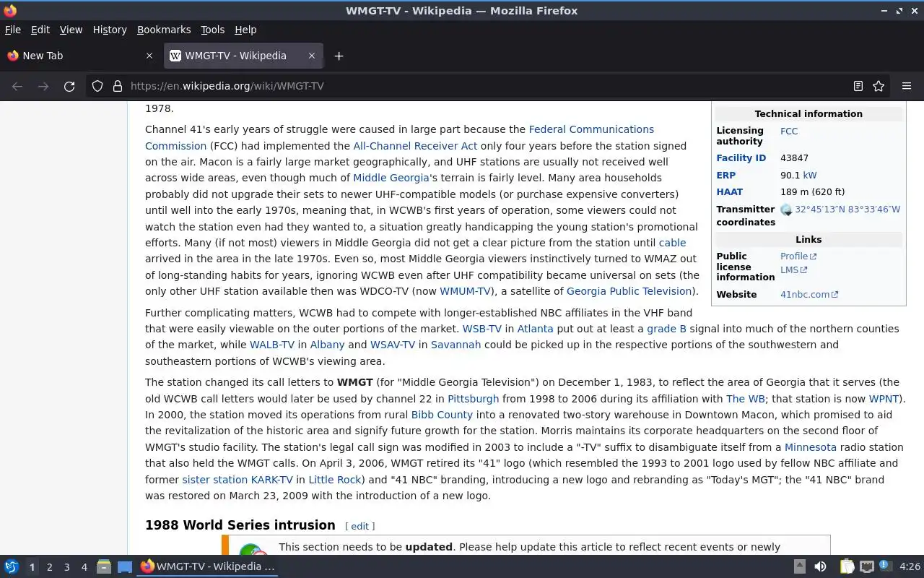Open the Tools menu
This screenshot has height=578, width=924.
point(212,30)
